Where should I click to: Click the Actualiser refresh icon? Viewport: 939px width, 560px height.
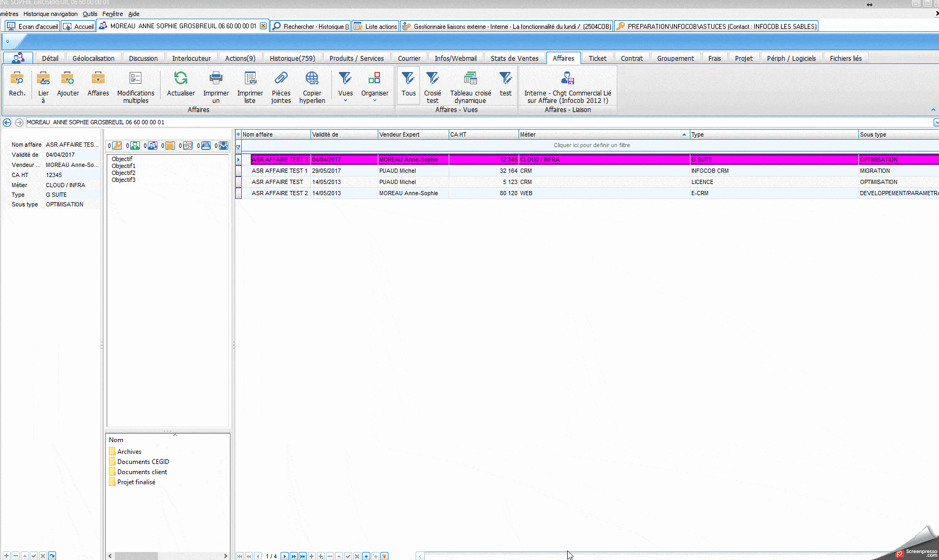[x=181, y=79]
